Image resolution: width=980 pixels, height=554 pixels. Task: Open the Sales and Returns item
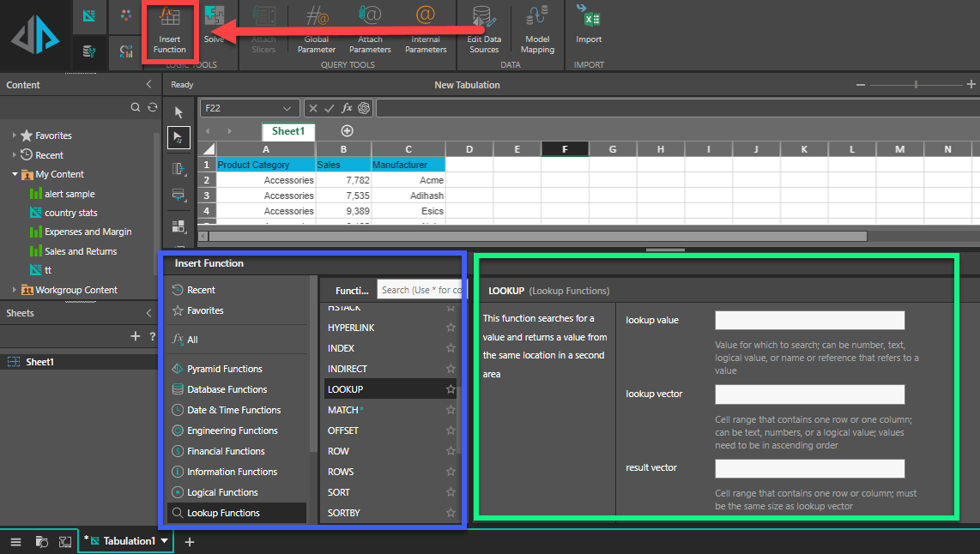tap(81, 251)
